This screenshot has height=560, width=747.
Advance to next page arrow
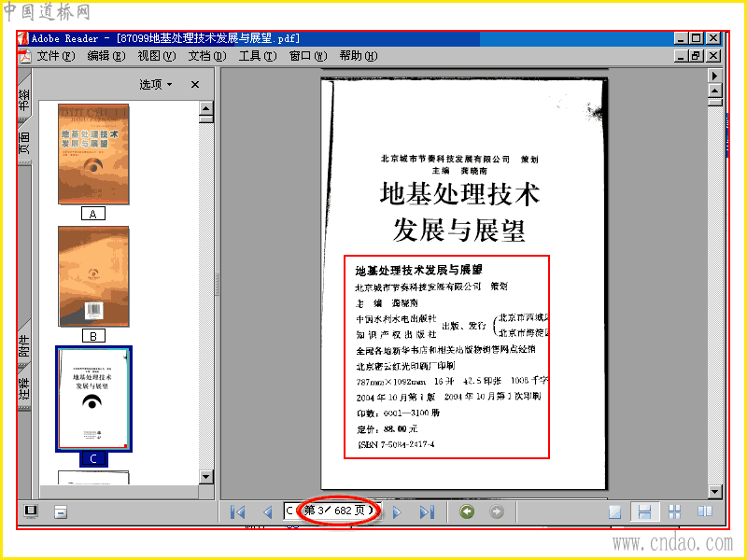tap(397, 511)
